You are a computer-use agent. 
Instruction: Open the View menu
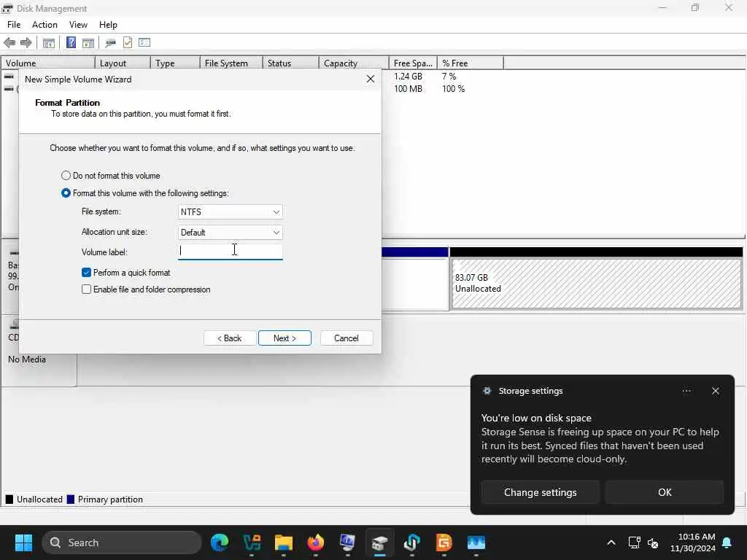point(78,25)
